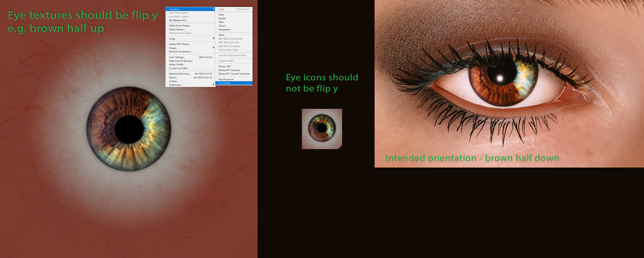
Task: Choose Define Brush Preset
Action: click(180, 26)
